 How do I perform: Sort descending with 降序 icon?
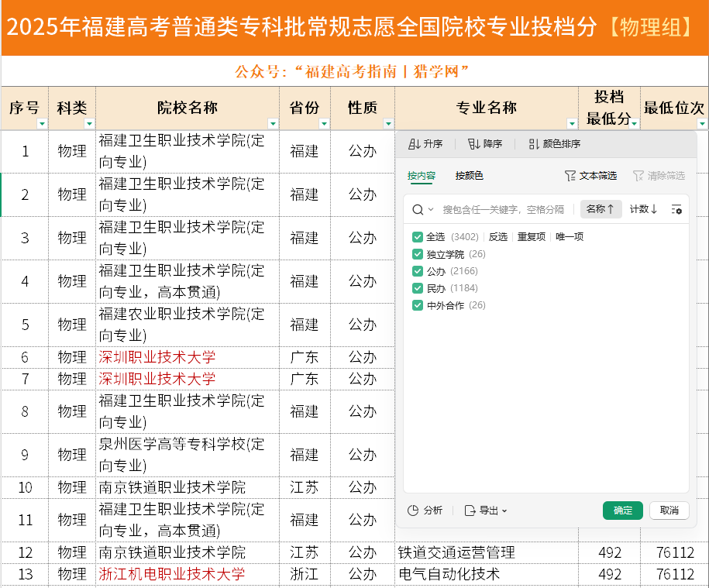coord(473,144)
